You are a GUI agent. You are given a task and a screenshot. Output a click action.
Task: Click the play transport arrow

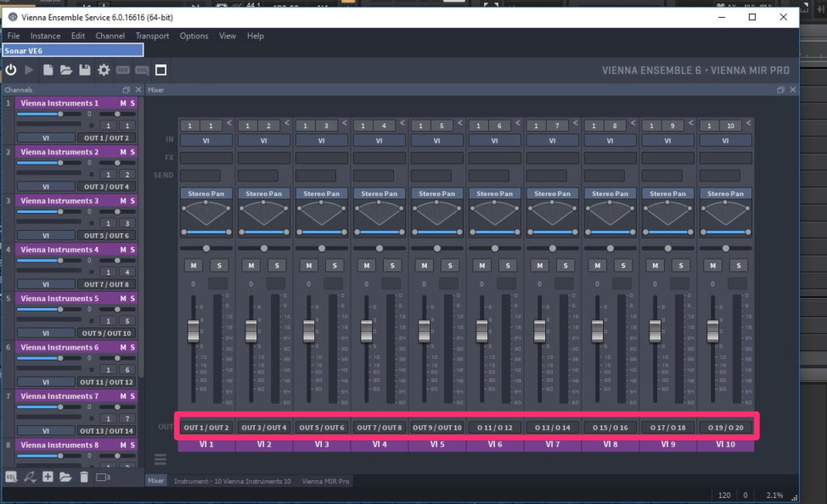click(x=30, y=70)
